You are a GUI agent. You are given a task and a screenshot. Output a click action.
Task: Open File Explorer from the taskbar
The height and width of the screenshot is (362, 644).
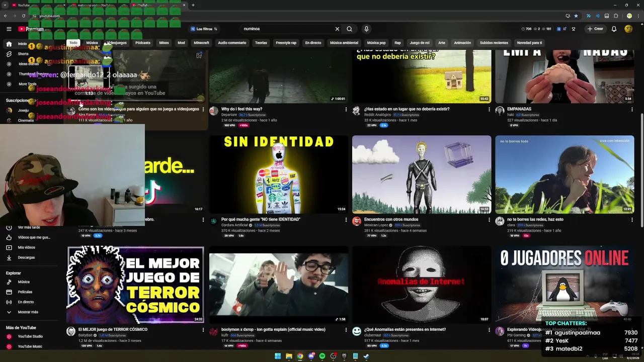[289, 356]
